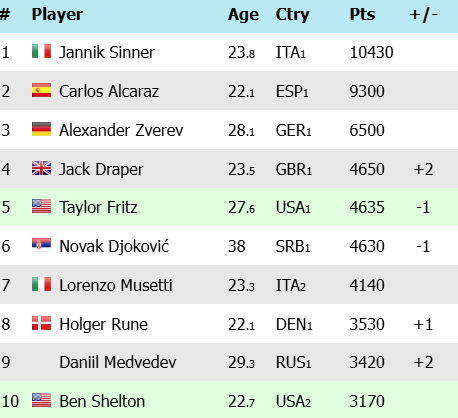The width and height of the screenshot is (458, 418).
Task: Open Jannik Sinner's player page
Action: pyautogui.click(x=107, y=52)
